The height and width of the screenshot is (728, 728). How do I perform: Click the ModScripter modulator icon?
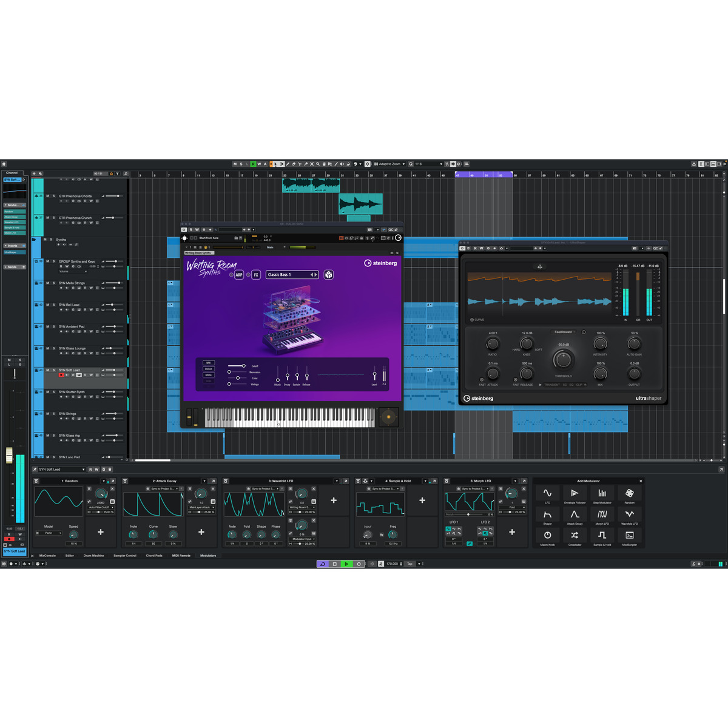(629, 535)
